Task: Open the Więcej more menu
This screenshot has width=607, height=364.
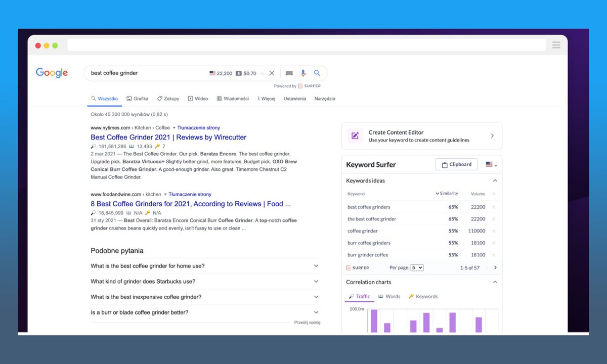Action: (x=267, y=99)
